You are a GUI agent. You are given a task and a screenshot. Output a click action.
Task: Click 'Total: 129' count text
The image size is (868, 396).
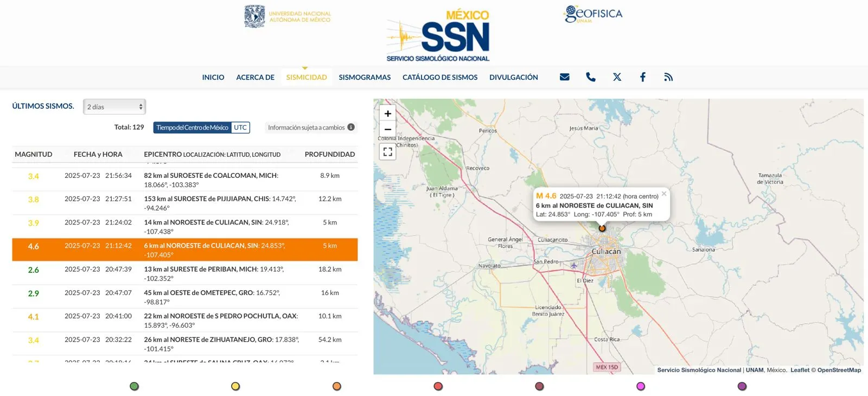[129, 127]
